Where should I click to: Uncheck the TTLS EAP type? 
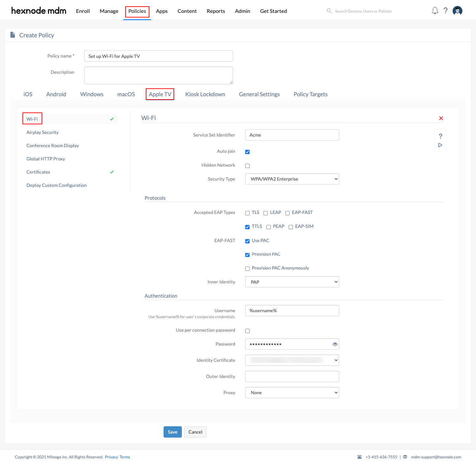247,227
